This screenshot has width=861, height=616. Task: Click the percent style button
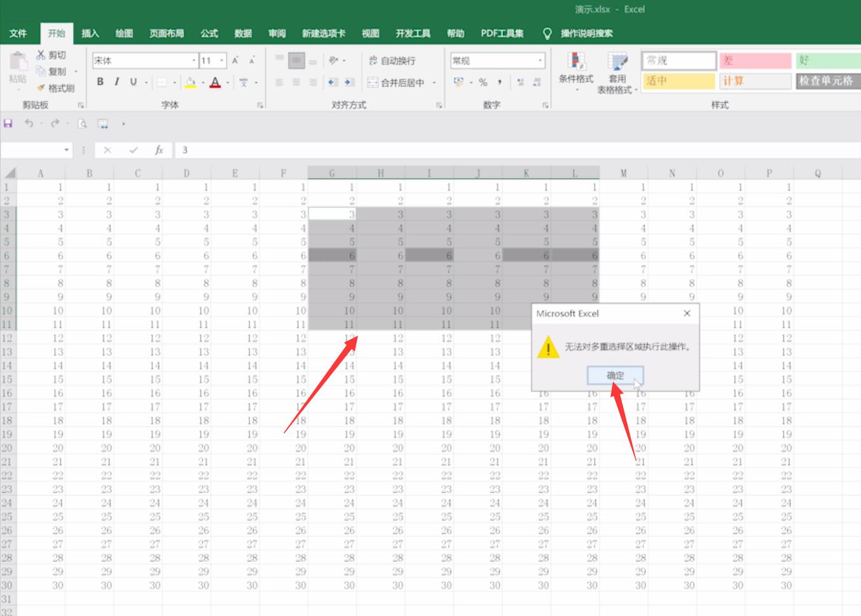coord(483,82)
